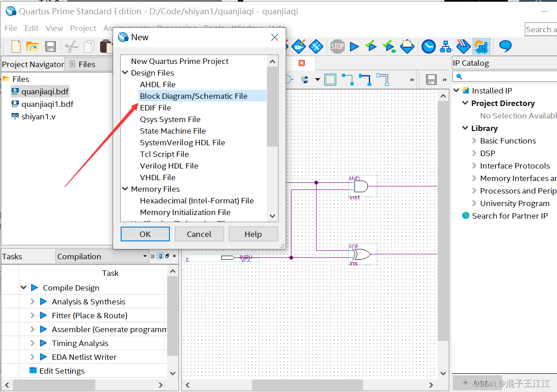This screenshot has width=557, height=392.
Task: Expand DSP in IP Catalog library
Action: 474,153
